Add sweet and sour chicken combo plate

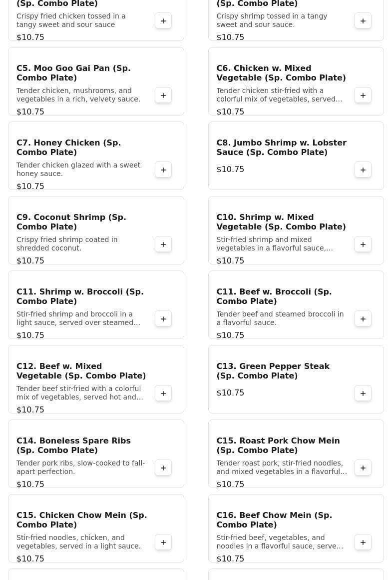(163, 21)
